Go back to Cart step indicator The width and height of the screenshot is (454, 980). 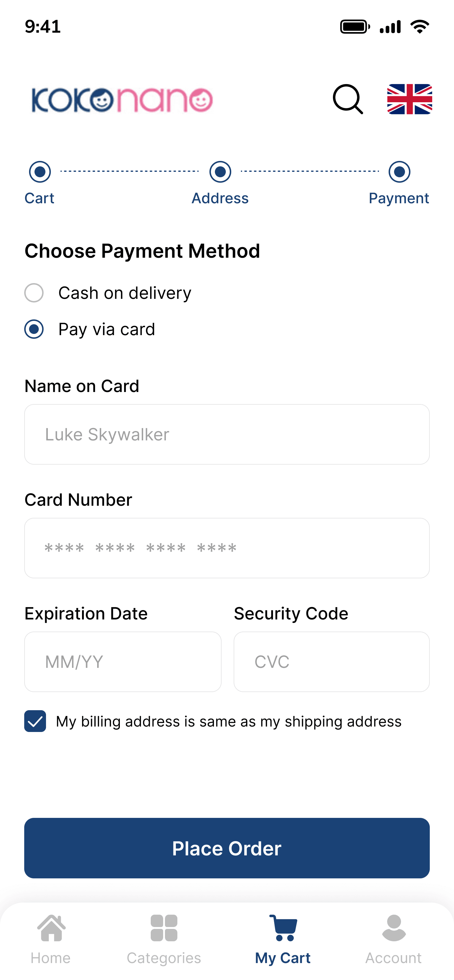tap(40, 171)
